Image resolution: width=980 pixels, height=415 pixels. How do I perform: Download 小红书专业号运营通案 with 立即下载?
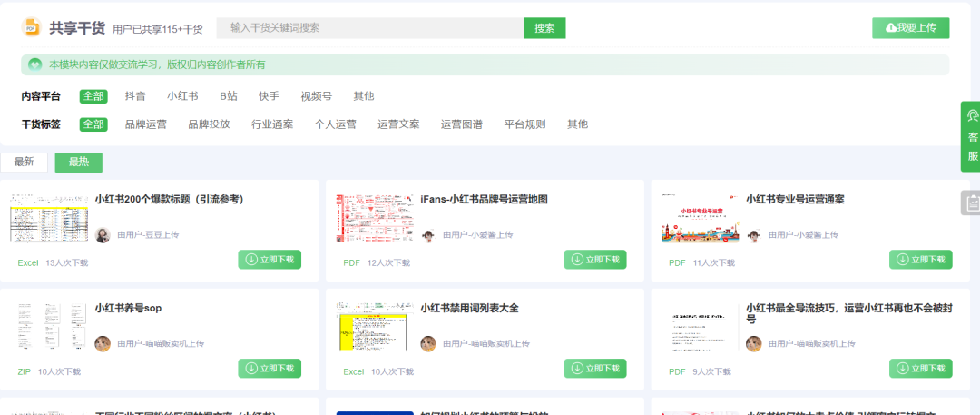[921, 260]
